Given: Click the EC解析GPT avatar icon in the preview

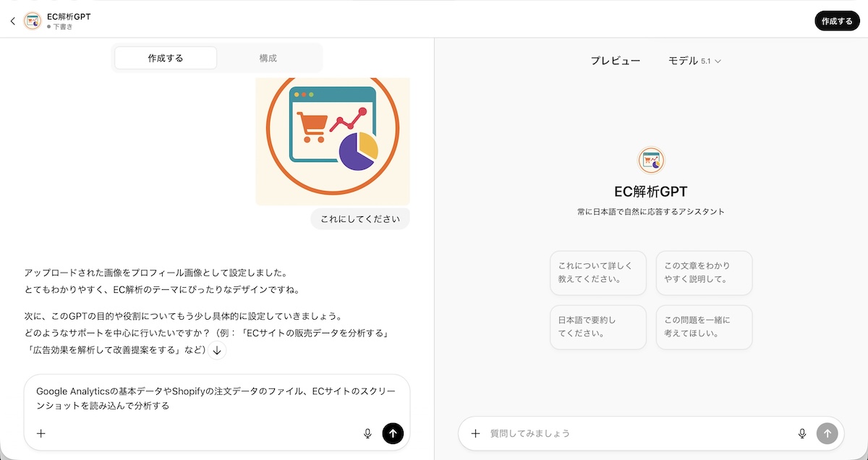Looking at the screenshot, I should click(651, 159).
